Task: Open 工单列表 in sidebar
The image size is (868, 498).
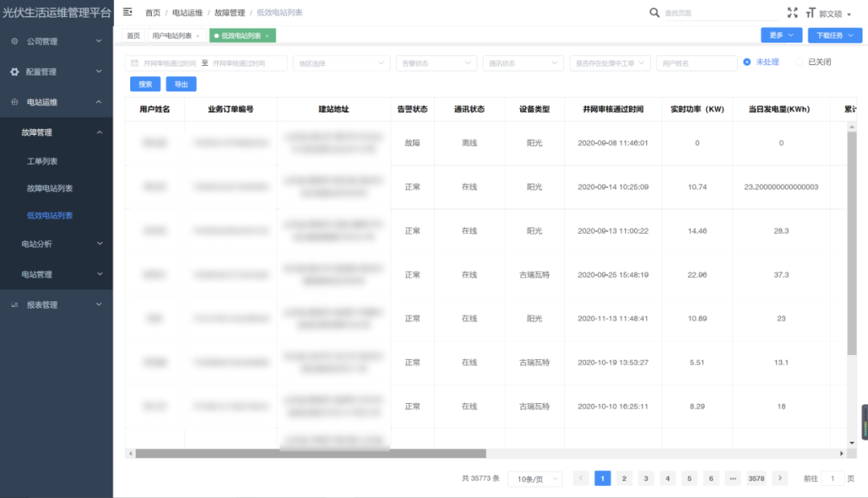Action: pyautogui.click(x=42, y=161)
